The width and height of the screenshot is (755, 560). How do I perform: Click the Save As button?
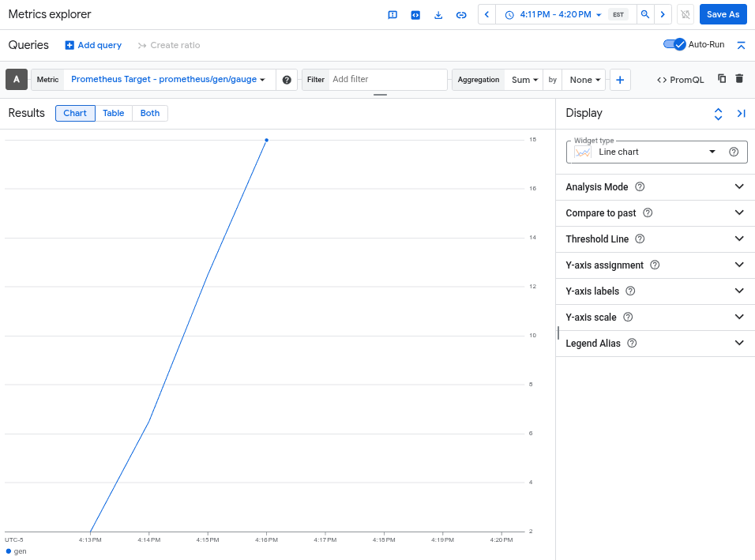[723, 14]
